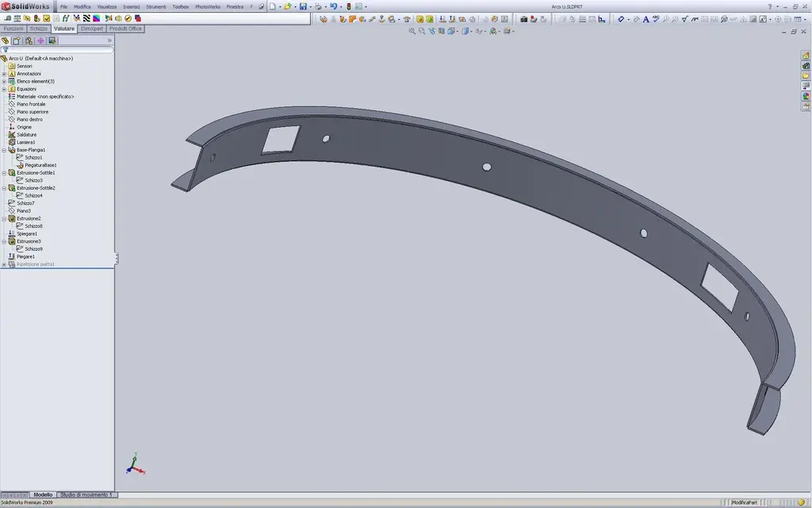Screen dimensions: 812x508
Task: Switch to the DimXpert tab
Action: 91,29
